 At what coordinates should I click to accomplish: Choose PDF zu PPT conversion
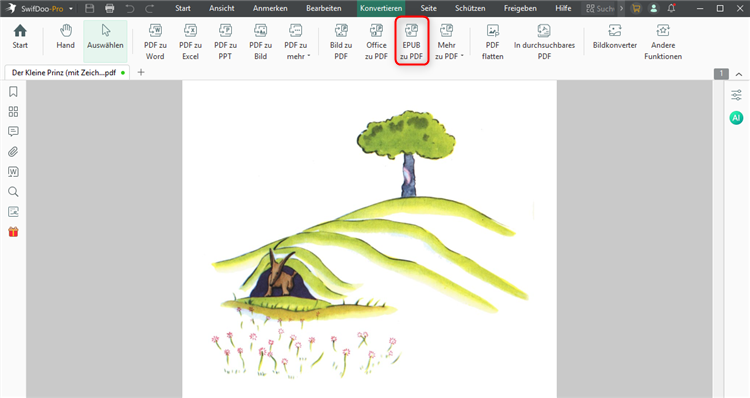225,42
